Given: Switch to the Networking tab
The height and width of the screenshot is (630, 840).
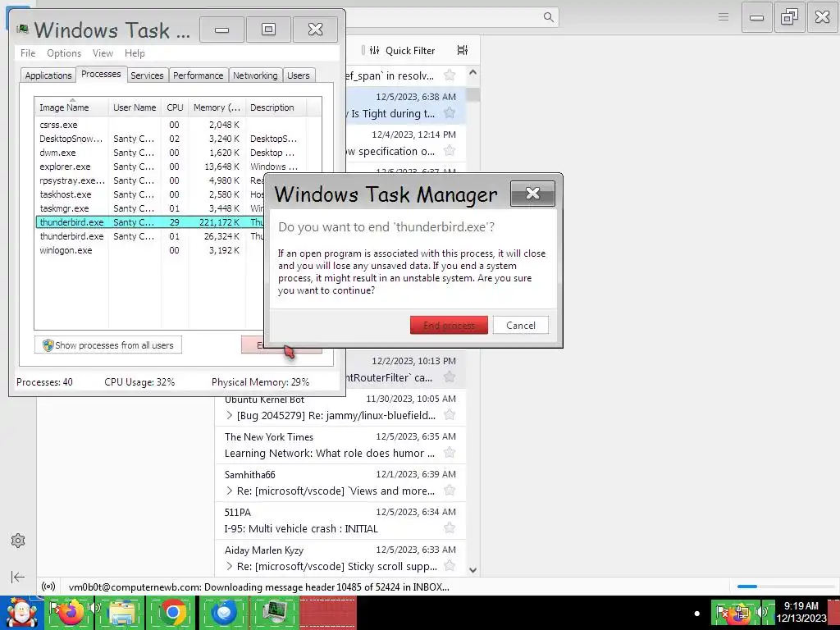Looking at the screenshot, I should (255, 75).
